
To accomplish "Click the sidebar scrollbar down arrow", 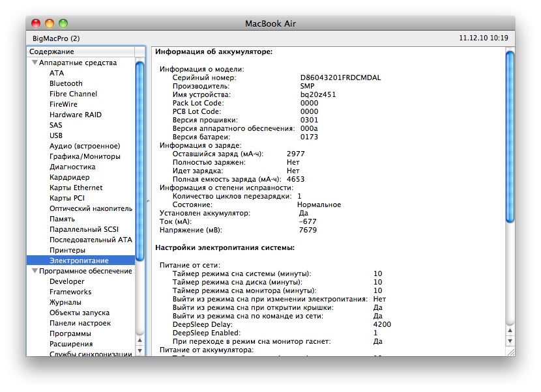I will (140, 350).
